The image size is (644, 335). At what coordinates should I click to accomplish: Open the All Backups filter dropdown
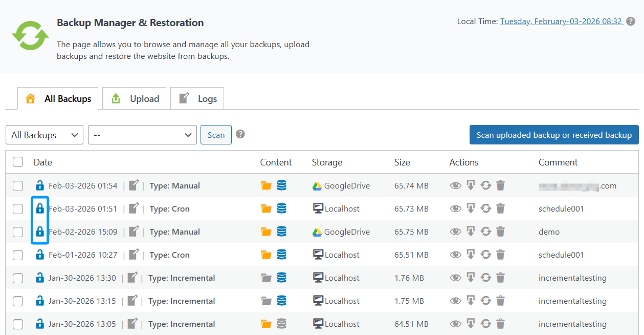[45, 135]
